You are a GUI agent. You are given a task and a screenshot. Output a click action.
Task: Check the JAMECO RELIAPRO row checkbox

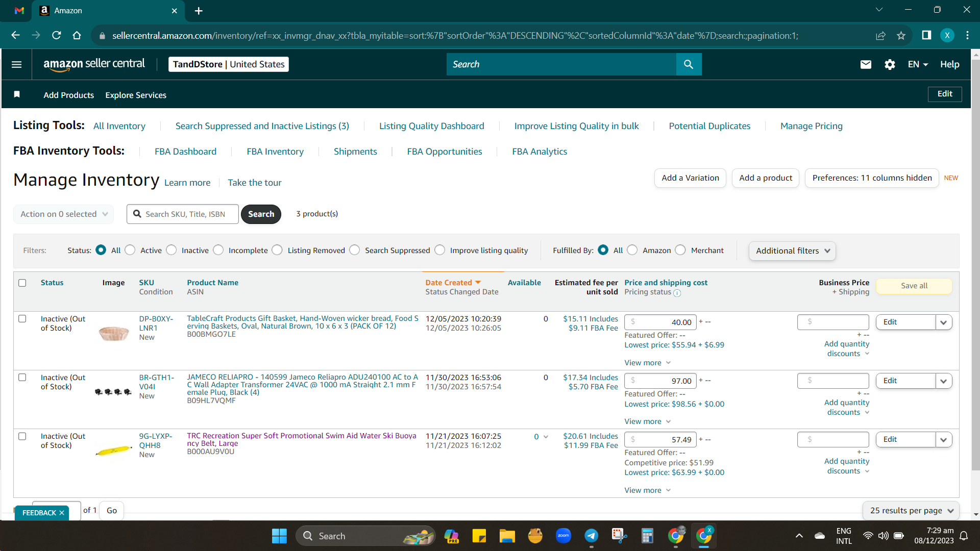click(x=22, y=378)
